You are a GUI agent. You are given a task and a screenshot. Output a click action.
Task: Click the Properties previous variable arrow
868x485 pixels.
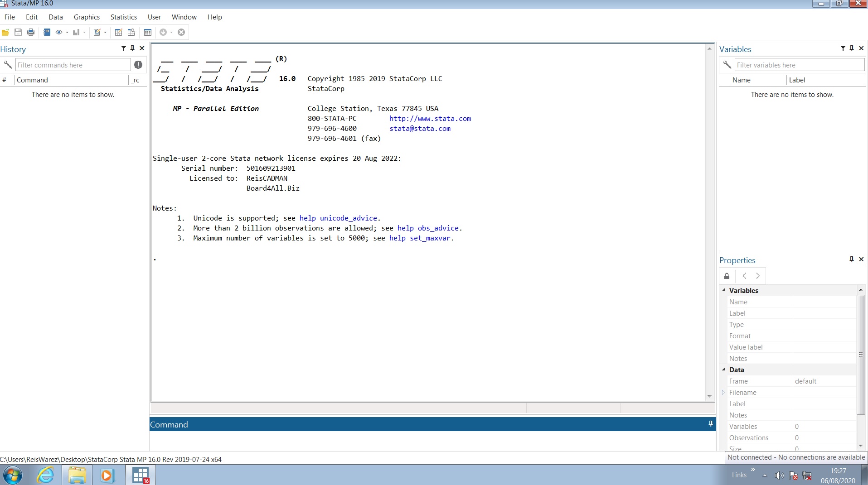[744, 276]
